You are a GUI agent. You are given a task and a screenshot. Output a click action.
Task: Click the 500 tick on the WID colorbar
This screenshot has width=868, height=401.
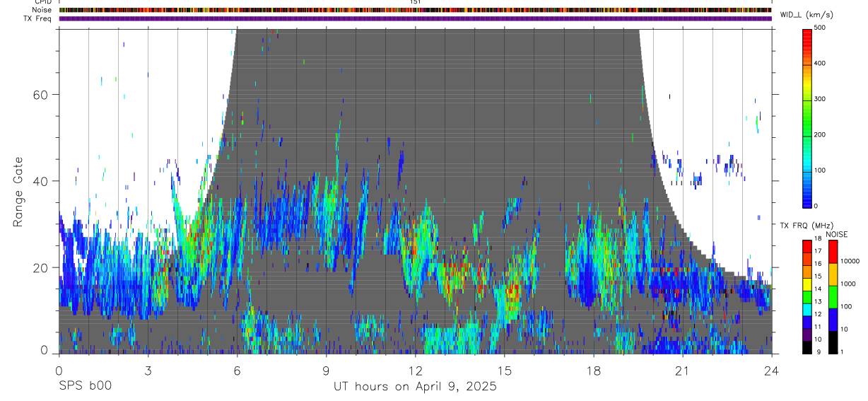click(820, 28)
